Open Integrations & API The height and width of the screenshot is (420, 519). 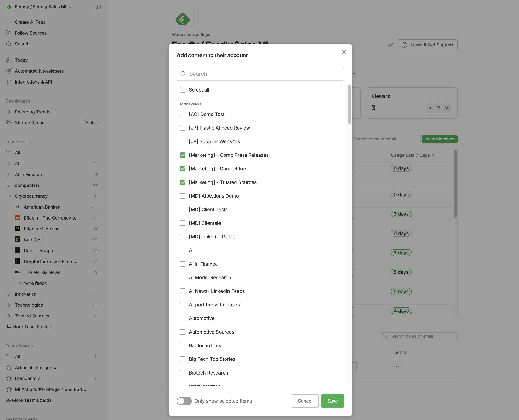tap(33, 82)
